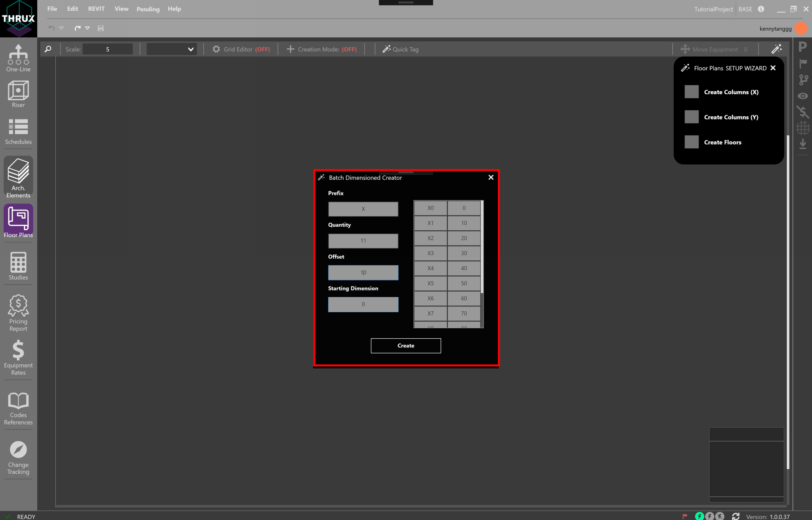Open the Riser panel
This screenshot has width=812, height=520.
click(18, 93)
